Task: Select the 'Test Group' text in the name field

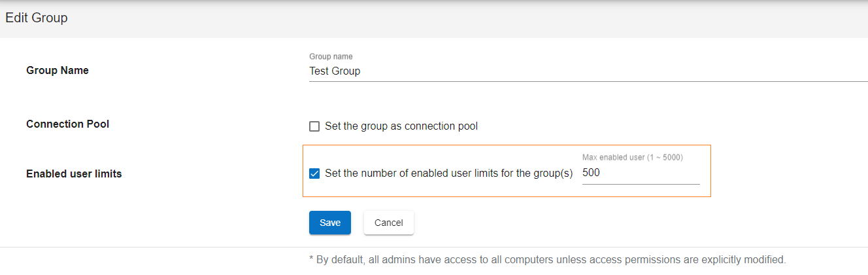Action: pyautogui.click(x=335, y=71)
